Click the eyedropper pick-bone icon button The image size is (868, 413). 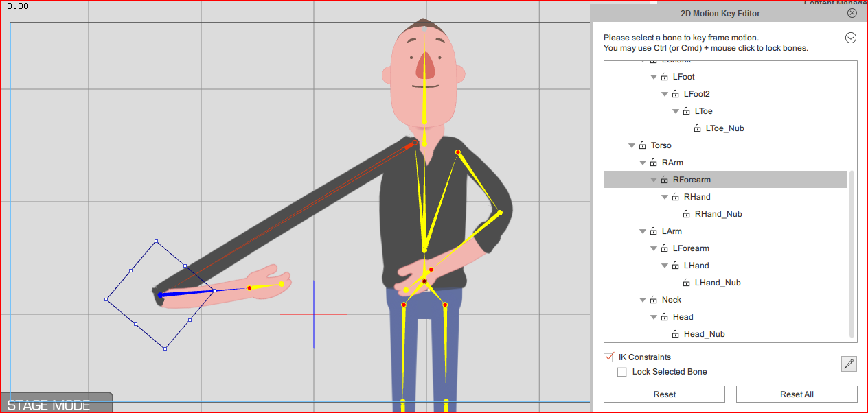click(849, 364)
